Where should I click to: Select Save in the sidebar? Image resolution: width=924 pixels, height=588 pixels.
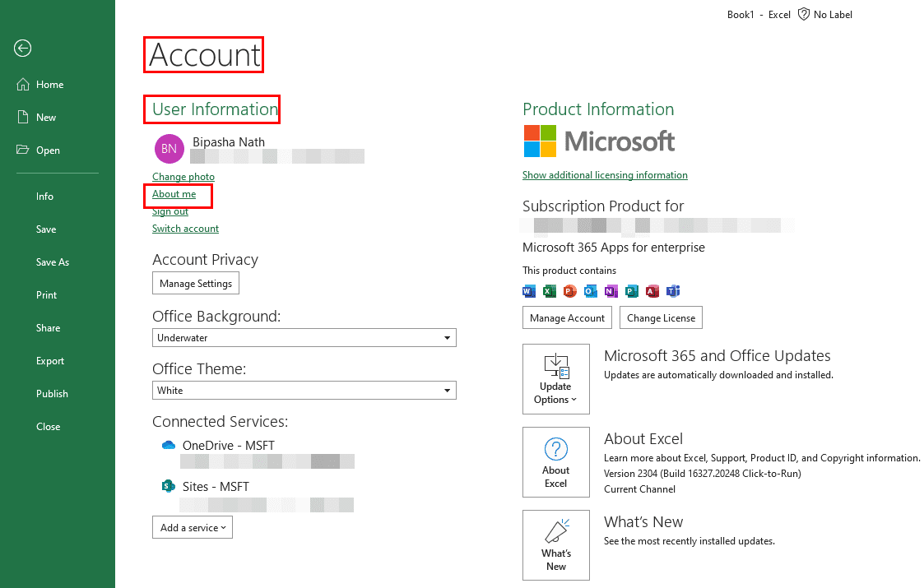click(46, 229)
